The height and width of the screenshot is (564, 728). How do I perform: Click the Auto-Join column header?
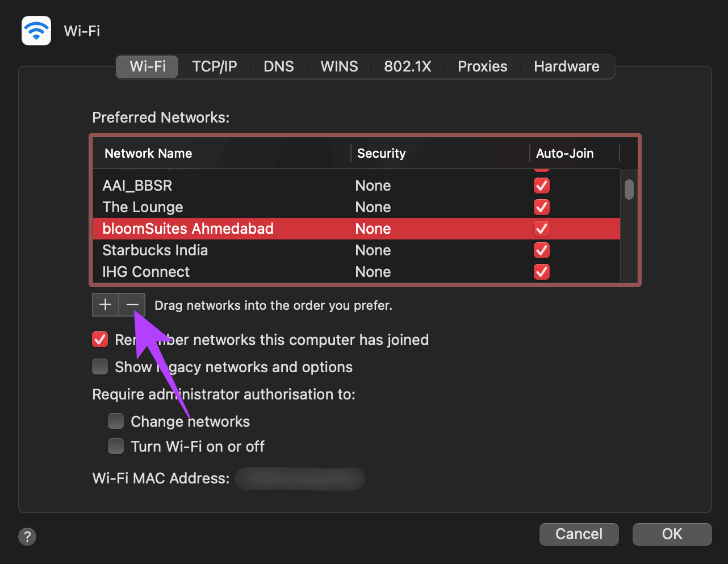[575, 153]
